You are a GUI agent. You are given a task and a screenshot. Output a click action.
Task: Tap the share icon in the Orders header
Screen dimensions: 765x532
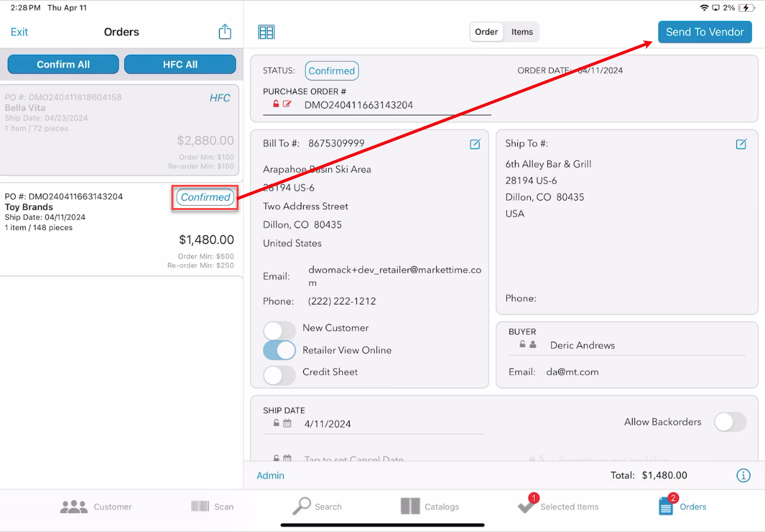point(225,32)
